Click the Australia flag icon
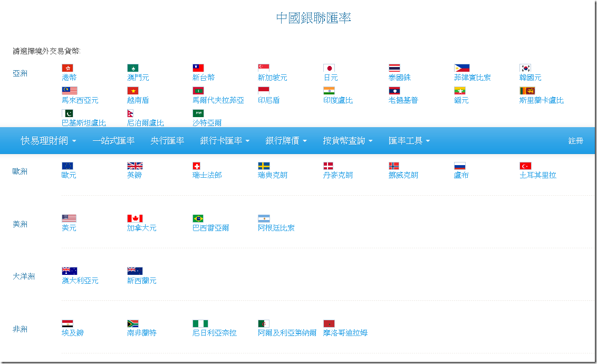 [x=70, y=271]
